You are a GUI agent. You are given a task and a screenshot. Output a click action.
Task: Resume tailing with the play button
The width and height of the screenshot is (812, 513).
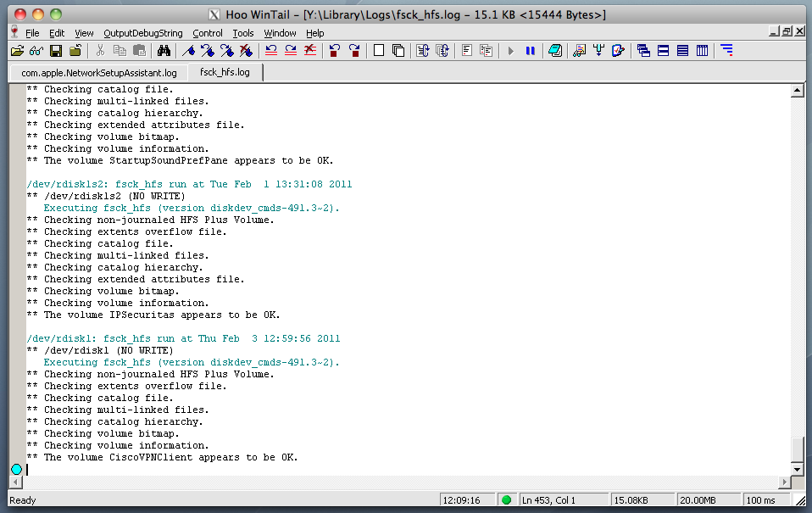click(510, 50)
